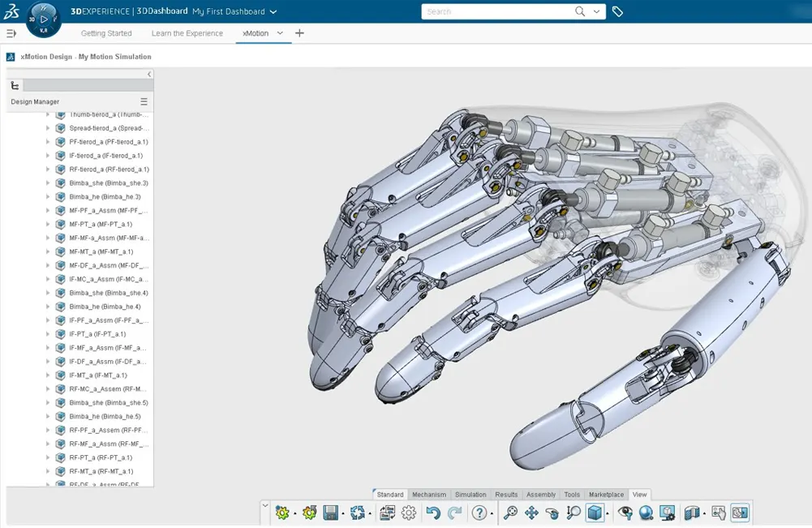Toggle the eye visibility icon in View toolbar

tap(625, 513)
